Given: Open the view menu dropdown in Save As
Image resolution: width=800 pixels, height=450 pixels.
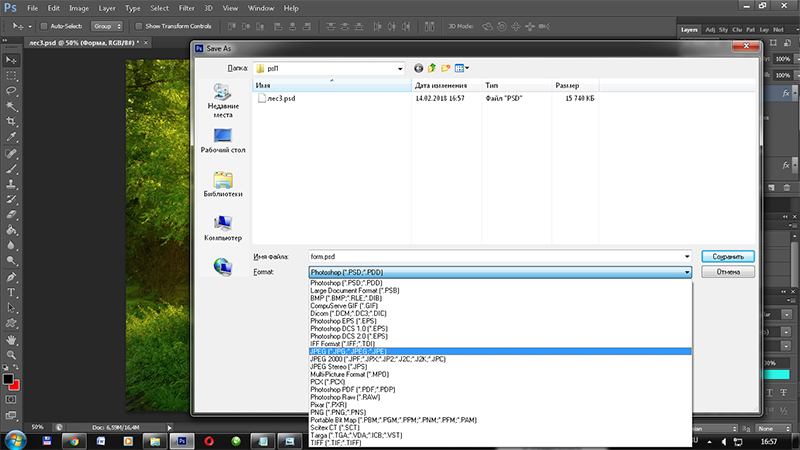Looking at the screenshot, I should 462,68.
